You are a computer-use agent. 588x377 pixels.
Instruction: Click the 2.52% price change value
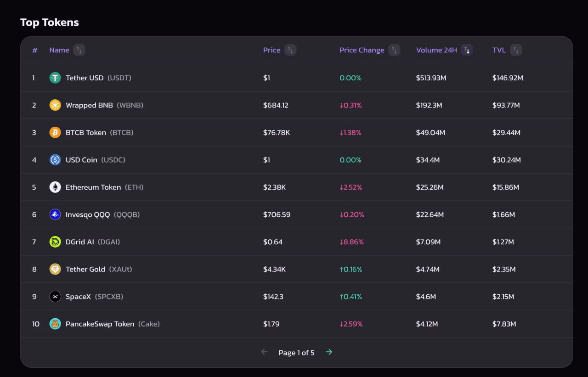351,187
